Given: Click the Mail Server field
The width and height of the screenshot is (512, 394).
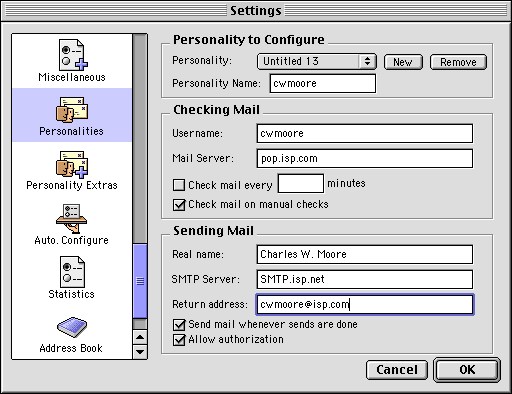Looking at the screenshot, I should click(x=365, y=158).
